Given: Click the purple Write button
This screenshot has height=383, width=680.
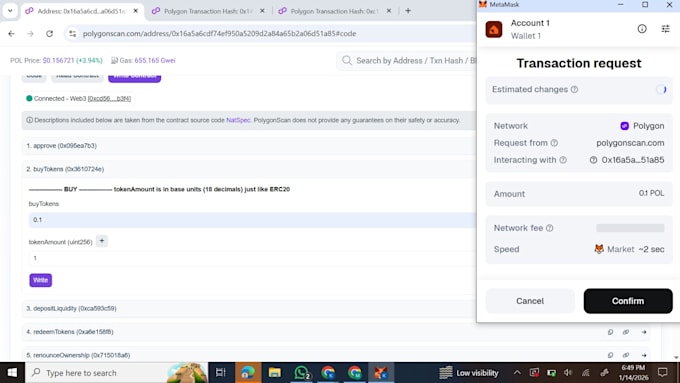Looking at the screenshot, I should click(41, 280).
